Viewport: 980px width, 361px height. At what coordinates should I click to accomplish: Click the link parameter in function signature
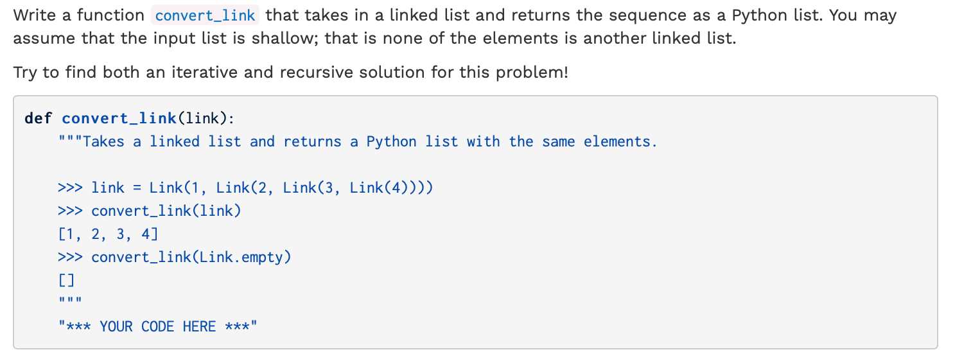tap(203, 118)
